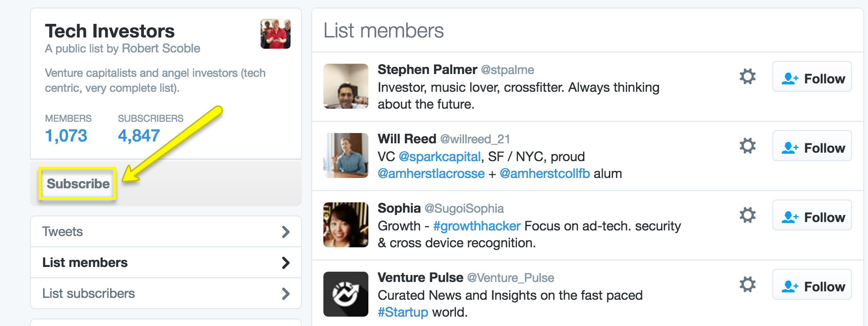
Task: Follow the Venture Pulse account
Action: [x=812, y=285]
